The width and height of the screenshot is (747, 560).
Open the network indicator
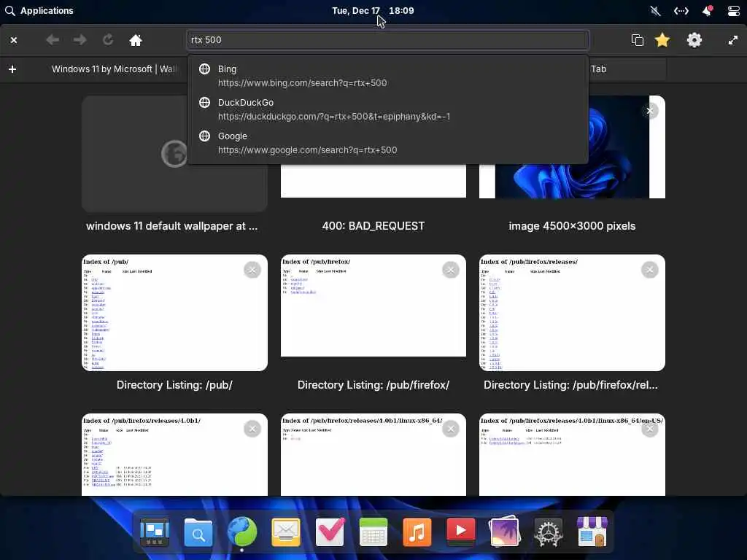click(x=681, y=10)
